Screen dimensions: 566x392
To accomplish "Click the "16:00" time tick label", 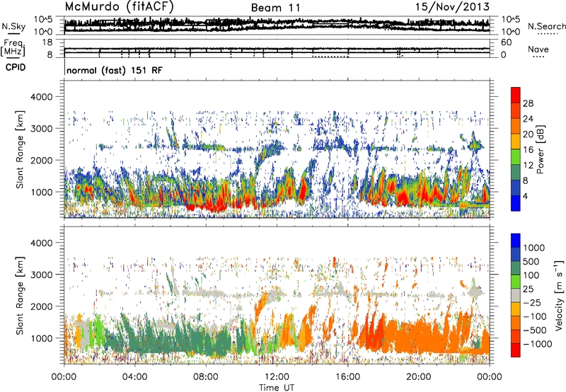I will coord(348,377).
